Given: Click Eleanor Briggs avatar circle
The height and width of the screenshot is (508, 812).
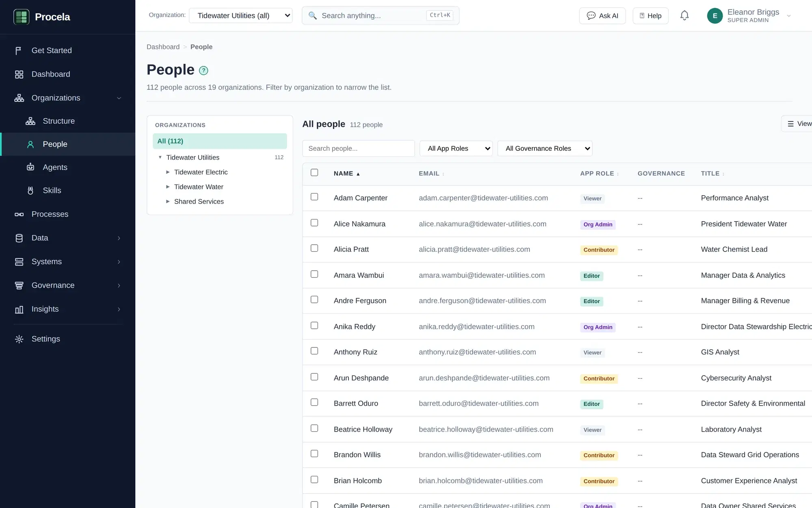Looking at the screenshot, I should tap(715, 16).
